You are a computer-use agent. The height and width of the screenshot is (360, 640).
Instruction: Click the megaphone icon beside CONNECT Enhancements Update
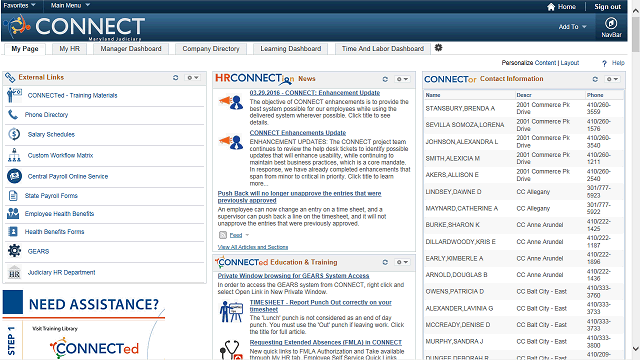231,142
